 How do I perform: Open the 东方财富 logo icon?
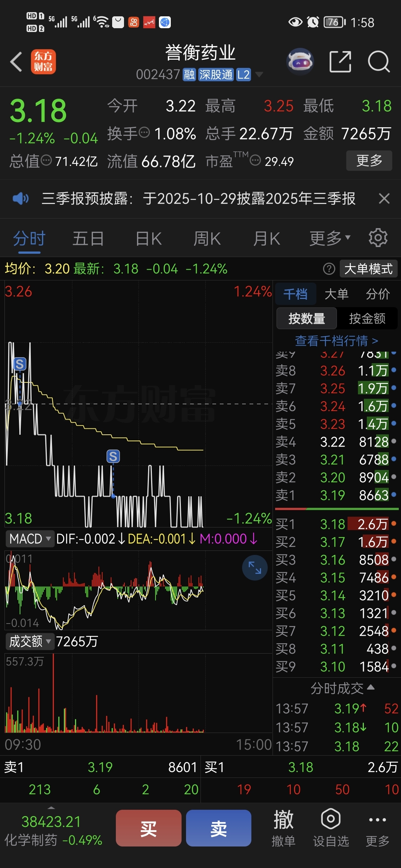[43, 62]
